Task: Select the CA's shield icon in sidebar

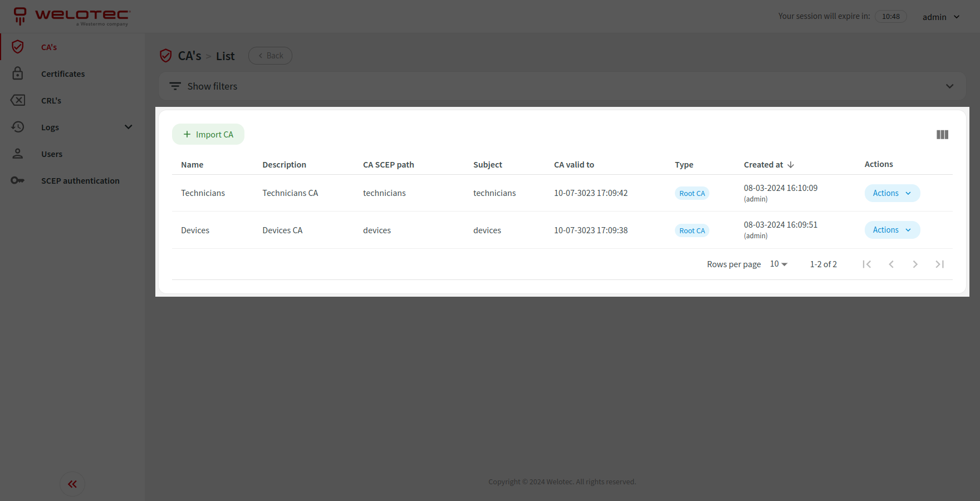Action: click(x=18, y=47)
